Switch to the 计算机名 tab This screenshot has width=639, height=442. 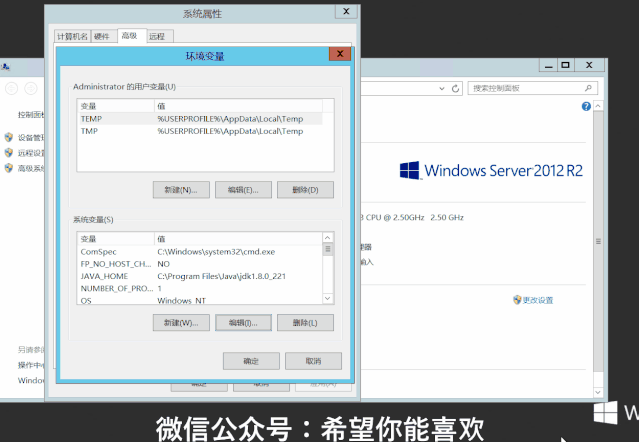coord(72,36)
